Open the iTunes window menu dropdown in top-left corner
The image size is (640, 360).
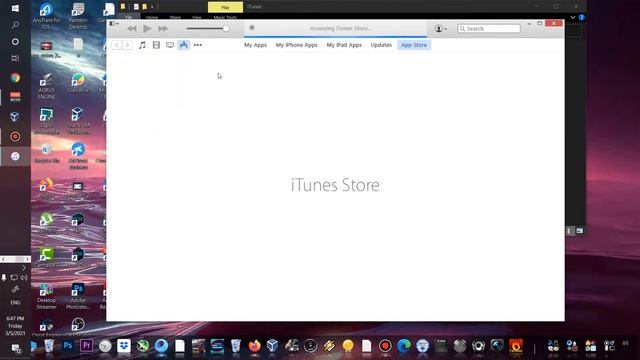[x=114, y=24]
